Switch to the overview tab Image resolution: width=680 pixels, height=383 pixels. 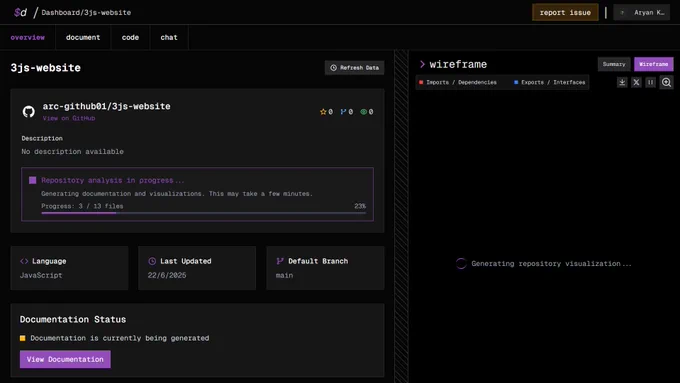pyautogui.click(x=28, y=37)
